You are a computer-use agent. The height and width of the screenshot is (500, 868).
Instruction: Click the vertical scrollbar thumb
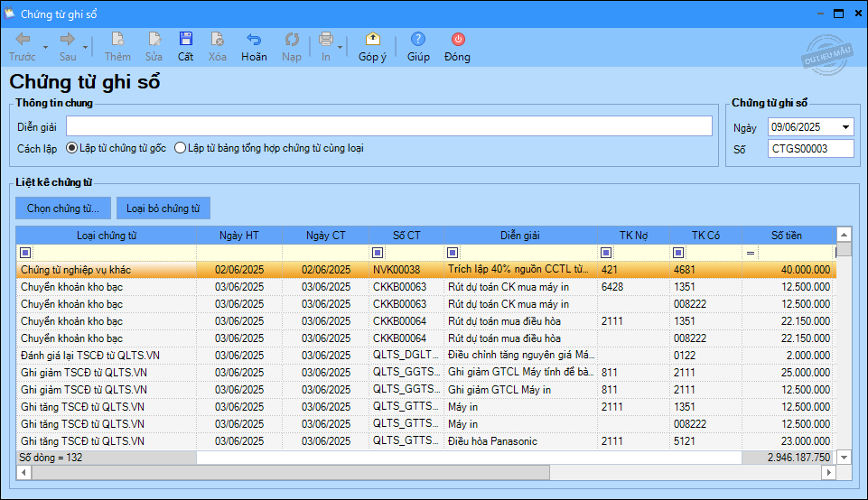tap(844, 249)
